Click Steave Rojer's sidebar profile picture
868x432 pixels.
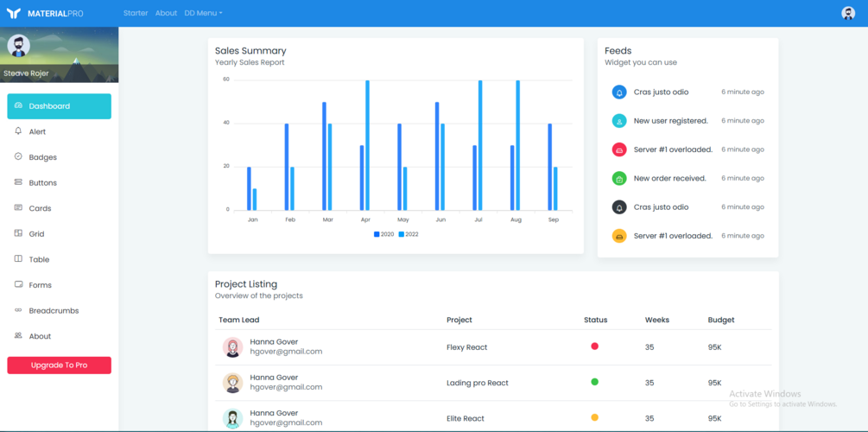pyautogui.click(x=19, y=46)
